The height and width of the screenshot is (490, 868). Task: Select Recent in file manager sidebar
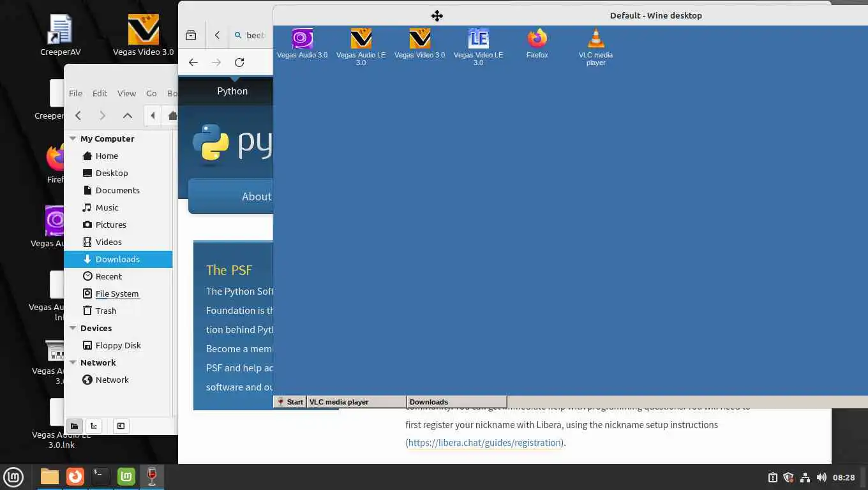(118, 276)
